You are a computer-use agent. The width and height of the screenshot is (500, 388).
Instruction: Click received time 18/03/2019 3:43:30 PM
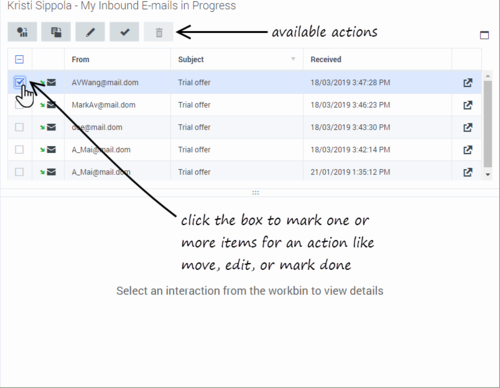(350, 127)
